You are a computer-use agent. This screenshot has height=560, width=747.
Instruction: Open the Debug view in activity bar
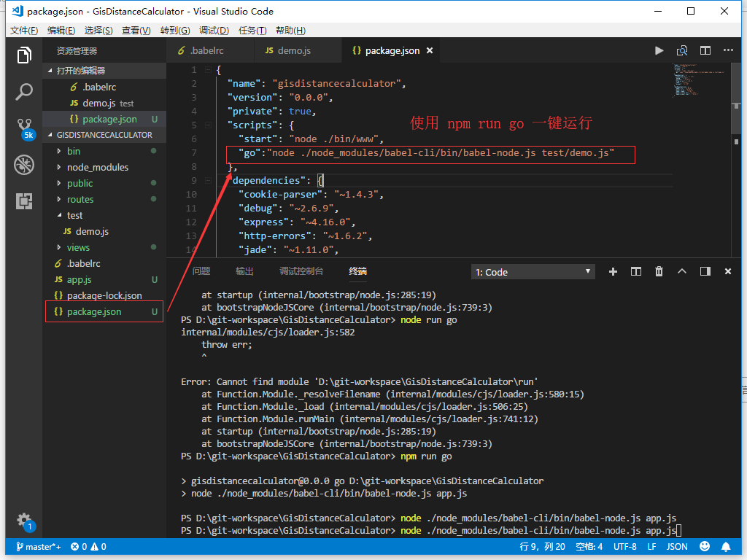(x=24, y=165)
